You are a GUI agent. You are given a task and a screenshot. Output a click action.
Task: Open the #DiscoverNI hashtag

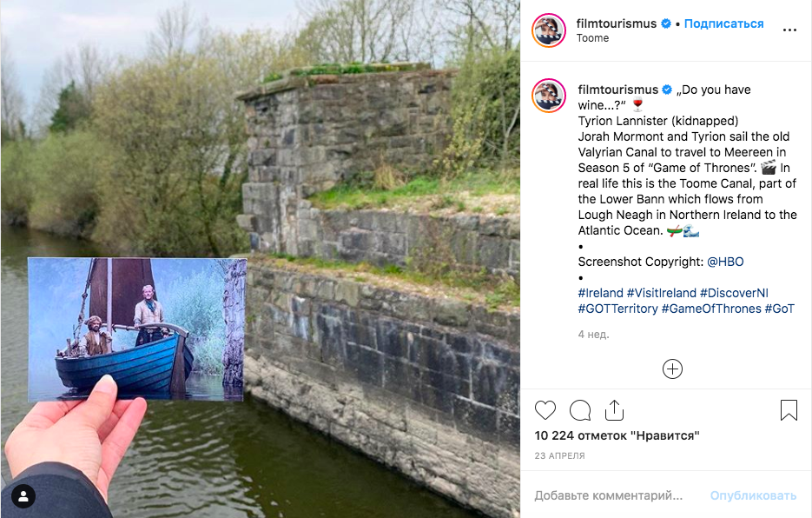point(734,293)
